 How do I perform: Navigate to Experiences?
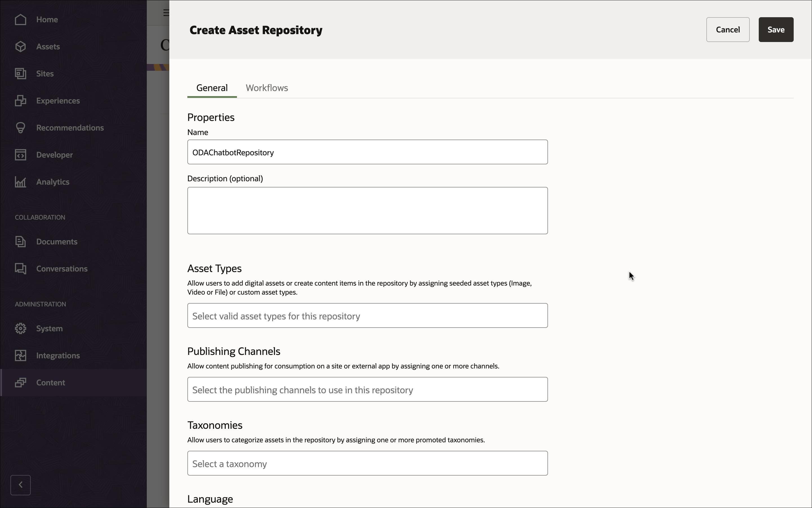tap(58, 100)
